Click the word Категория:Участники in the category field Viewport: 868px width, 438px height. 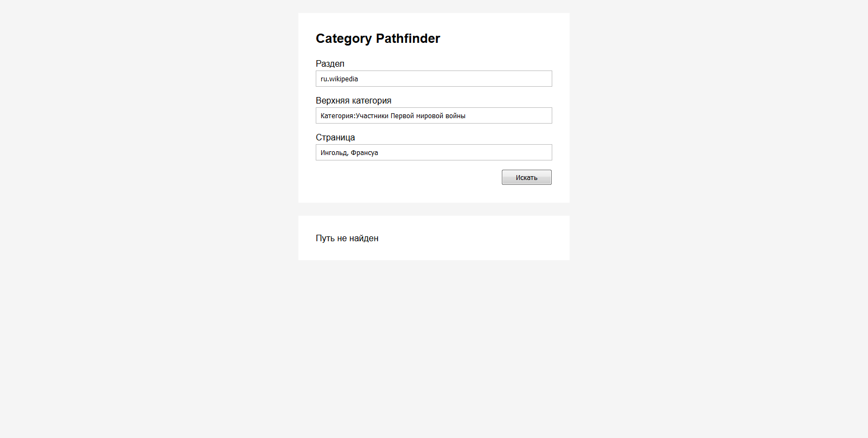tap(354, 116)
